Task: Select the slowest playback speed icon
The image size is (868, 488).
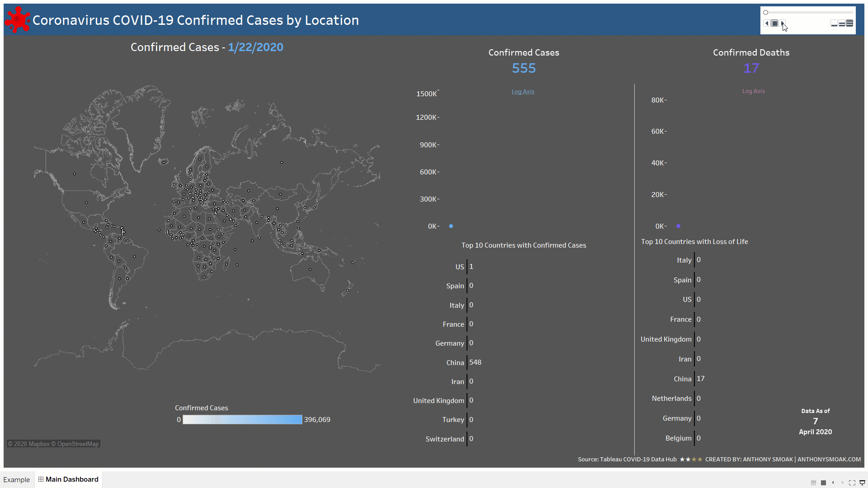Action: click(835, 23)
